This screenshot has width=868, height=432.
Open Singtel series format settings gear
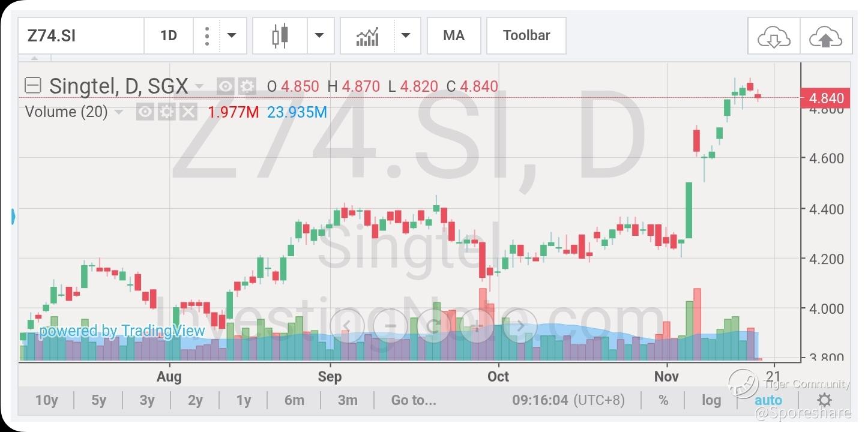pyautogui.click(x=247, y=86)
